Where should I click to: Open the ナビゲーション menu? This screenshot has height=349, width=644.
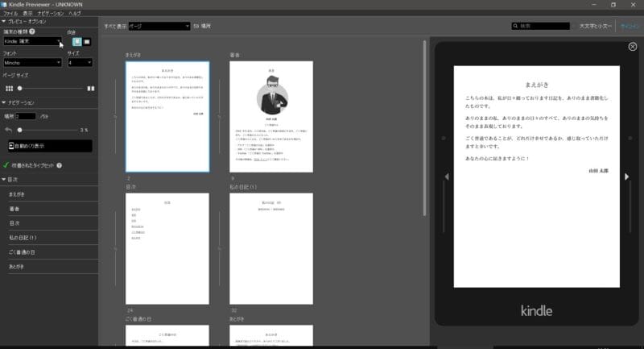(51, 14)
